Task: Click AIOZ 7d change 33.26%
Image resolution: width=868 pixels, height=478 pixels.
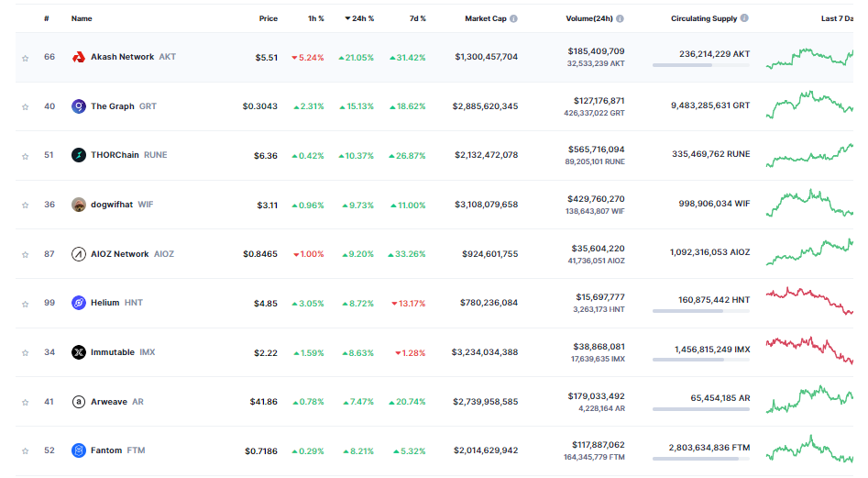Action: (407, 254)
